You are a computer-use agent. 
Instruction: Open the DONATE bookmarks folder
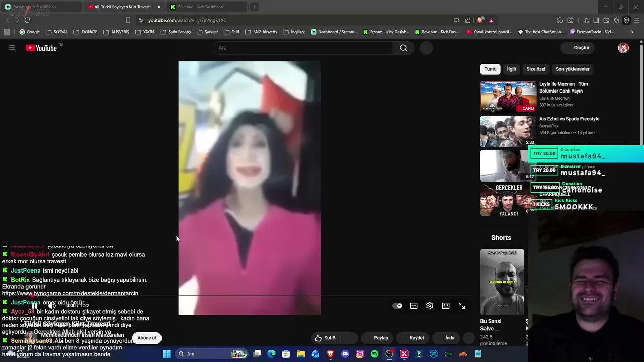click(85, 32)
